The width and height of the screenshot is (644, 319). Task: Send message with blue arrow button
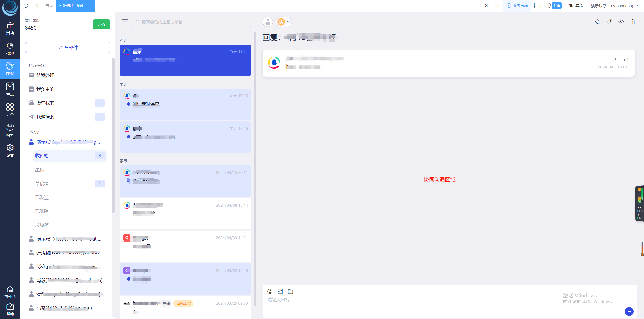click(629, 311)
